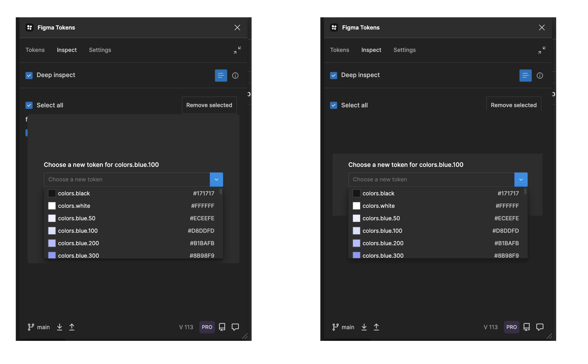
Task: Click main branch icon in right panel
Action: pyautogui.click(x=335, y=327)
